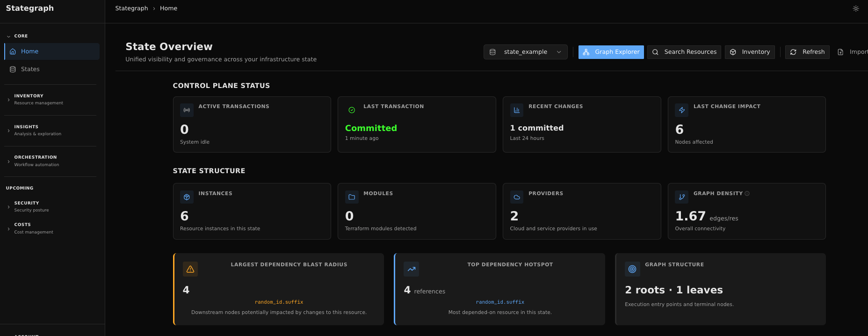This screenshot has height=336, width=868.
Task: Click the Graph Density branch icon
Action: click(682, 197)
